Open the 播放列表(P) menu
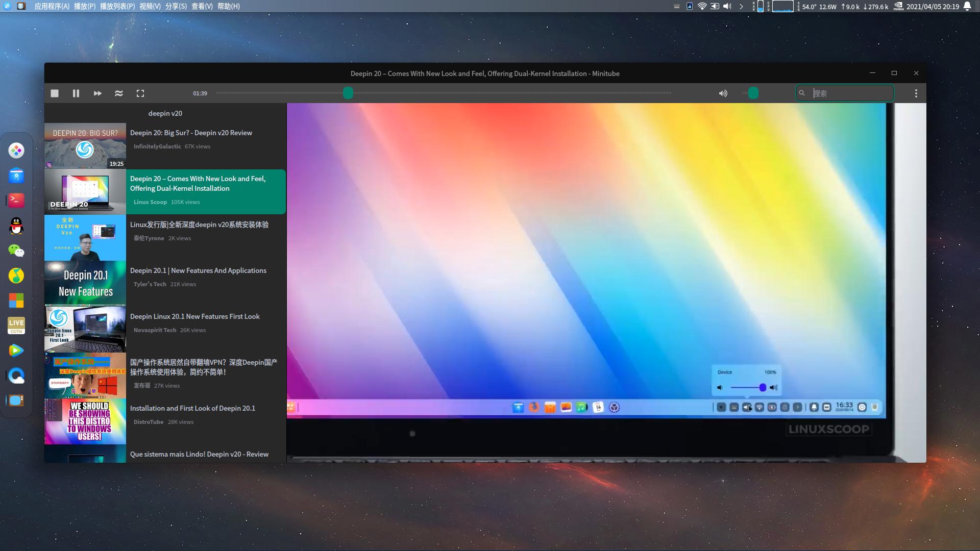Viewport: 980px width, 551px height. coord(117,6)
